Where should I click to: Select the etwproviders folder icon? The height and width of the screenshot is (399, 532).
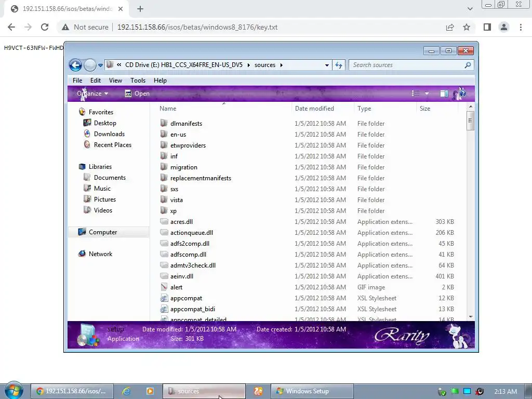pyautogui.click(x=164, y=145)
